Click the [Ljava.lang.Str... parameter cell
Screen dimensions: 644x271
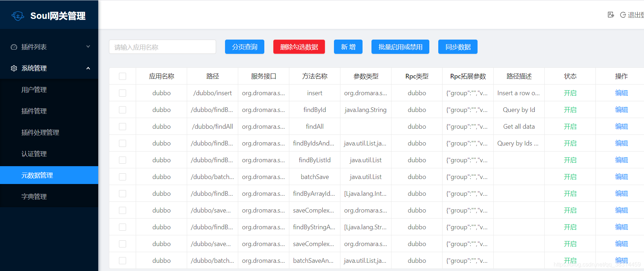365,227
